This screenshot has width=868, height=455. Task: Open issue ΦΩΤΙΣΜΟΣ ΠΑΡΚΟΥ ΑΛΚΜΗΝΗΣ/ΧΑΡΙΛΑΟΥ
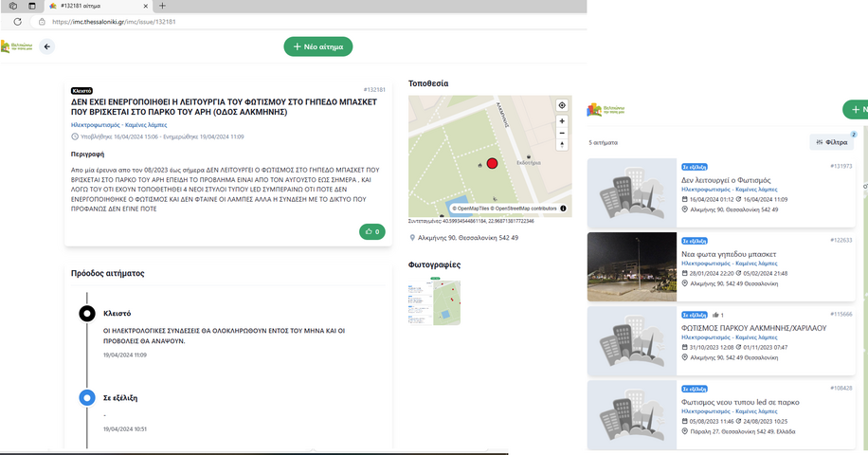point(754,328)
